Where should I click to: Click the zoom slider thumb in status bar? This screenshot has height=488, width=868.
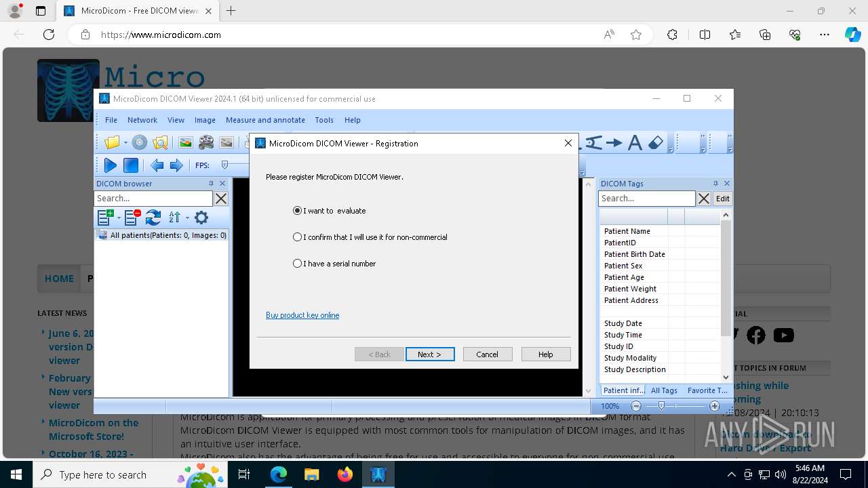point(661,406)
